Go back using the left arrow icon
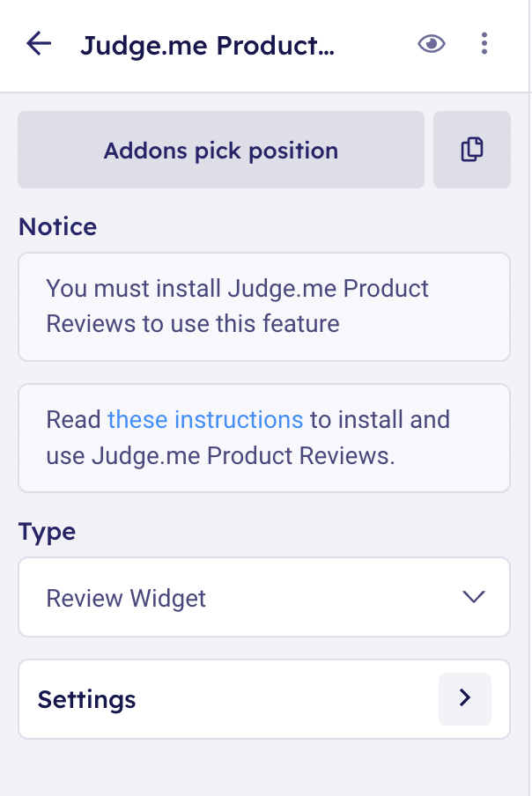 [x=40, y=44]
